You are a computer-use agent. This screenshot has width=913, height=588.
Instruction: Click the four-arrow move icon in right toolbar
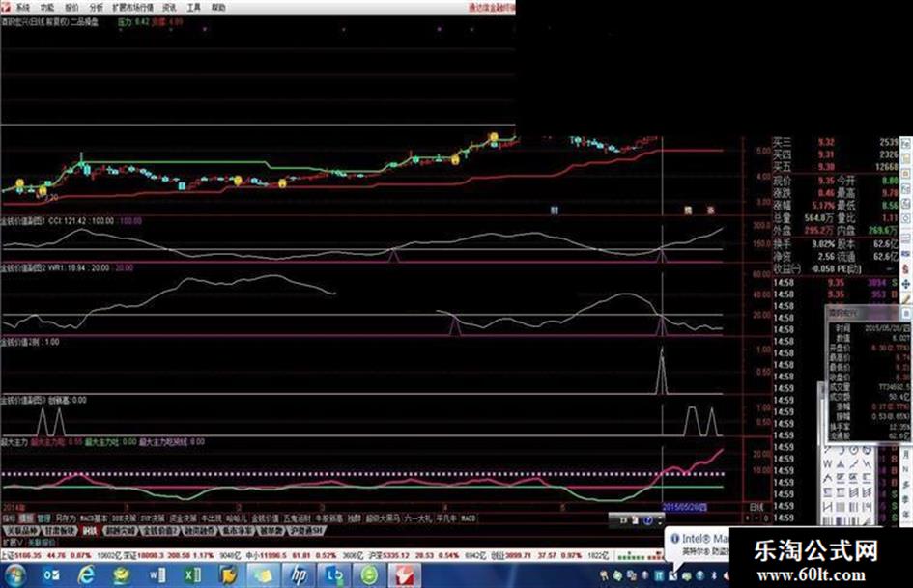pyautogui.click(x=906, y=285)
